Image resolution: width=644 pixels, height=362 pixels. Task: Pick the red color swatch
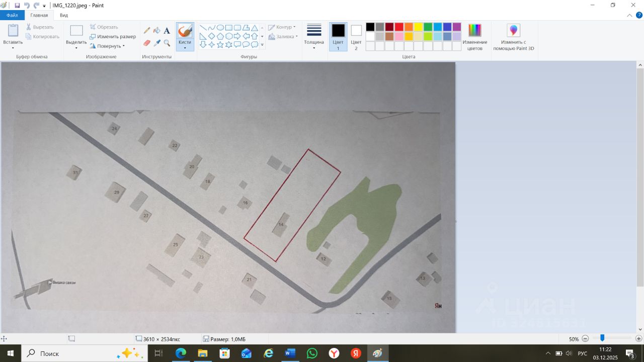(399, 27)
